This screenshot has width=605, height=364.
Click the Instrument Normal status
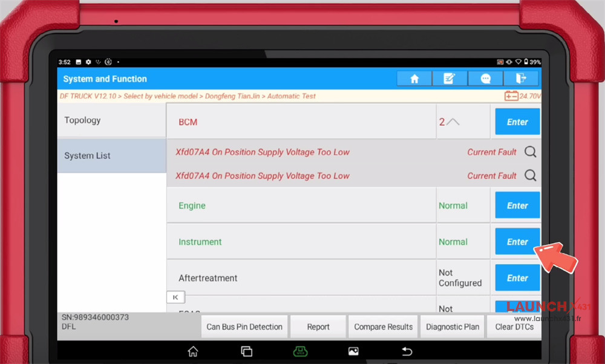[453, 242]
